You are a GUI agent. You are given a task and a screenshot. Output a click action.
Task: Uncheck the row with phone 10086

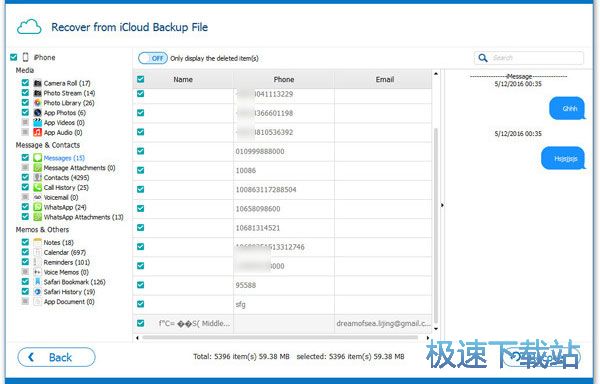[x=140, y=170]
